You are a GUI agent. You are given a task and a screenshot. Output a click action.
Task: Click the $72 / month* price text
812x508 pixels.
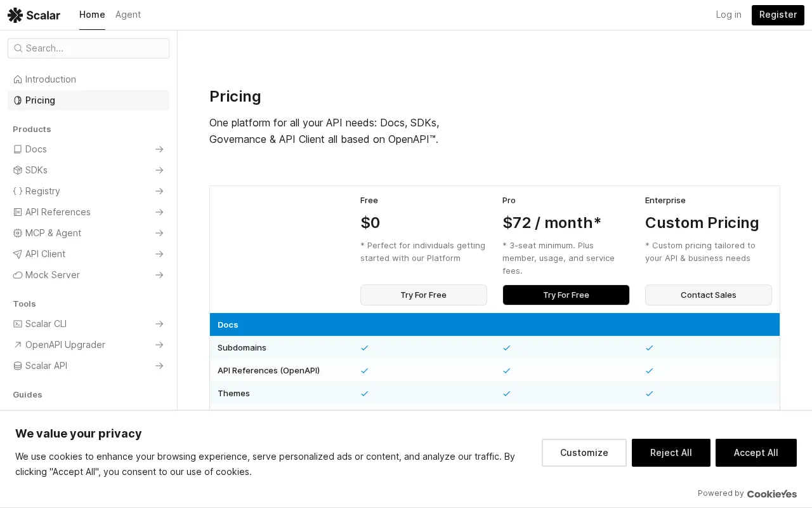point(552,223)
